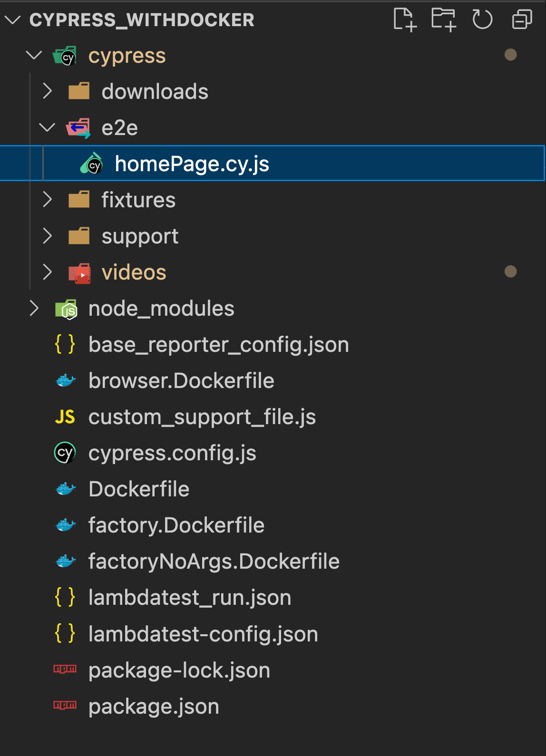This screenshot has height=756, width=546.
Task: Expand the videos folder chevron
Action: tap(47, 272)
